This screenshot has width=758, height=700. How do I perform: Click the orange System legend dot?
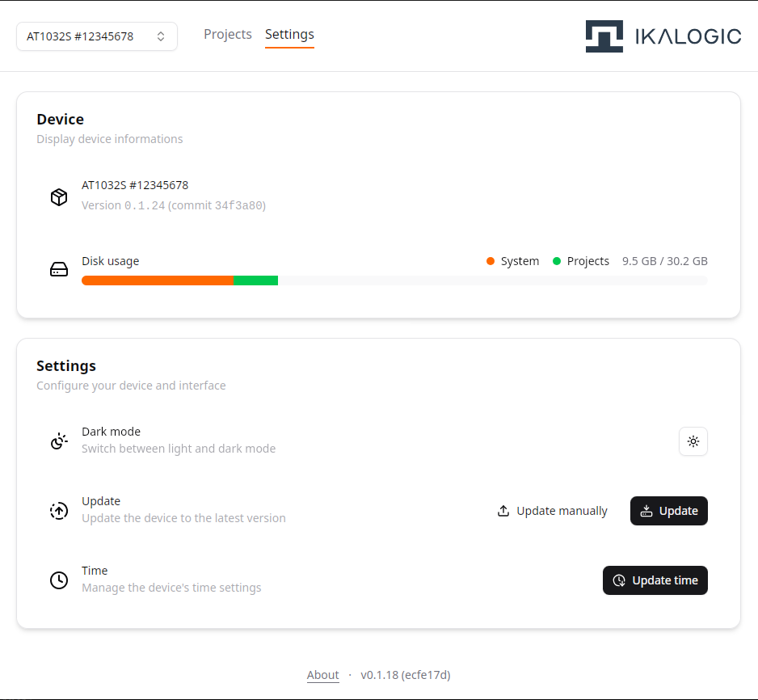(x=491, y=261)
